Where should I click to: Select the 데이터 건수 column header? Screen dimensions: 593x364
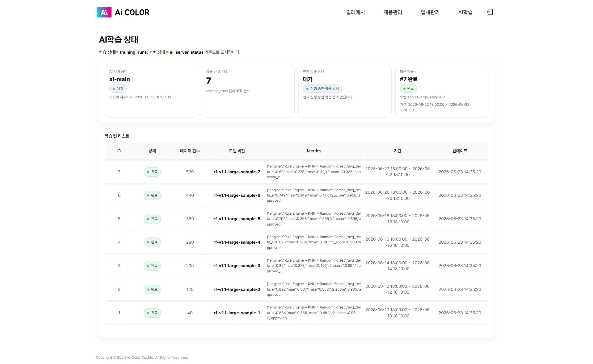[x=190, y=151]
